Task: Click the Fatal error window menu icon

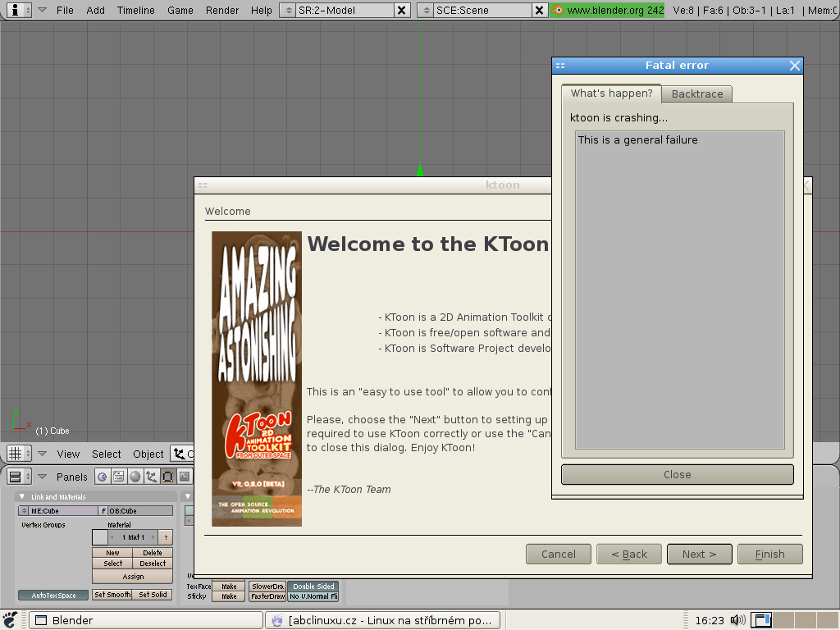Action: (x=560, y=66)
